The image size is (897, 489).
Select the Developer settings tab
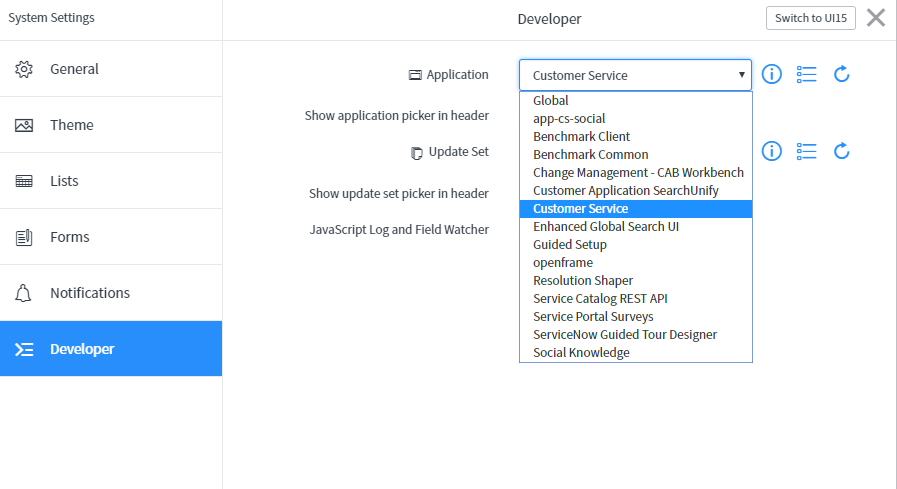coord(110,349)
